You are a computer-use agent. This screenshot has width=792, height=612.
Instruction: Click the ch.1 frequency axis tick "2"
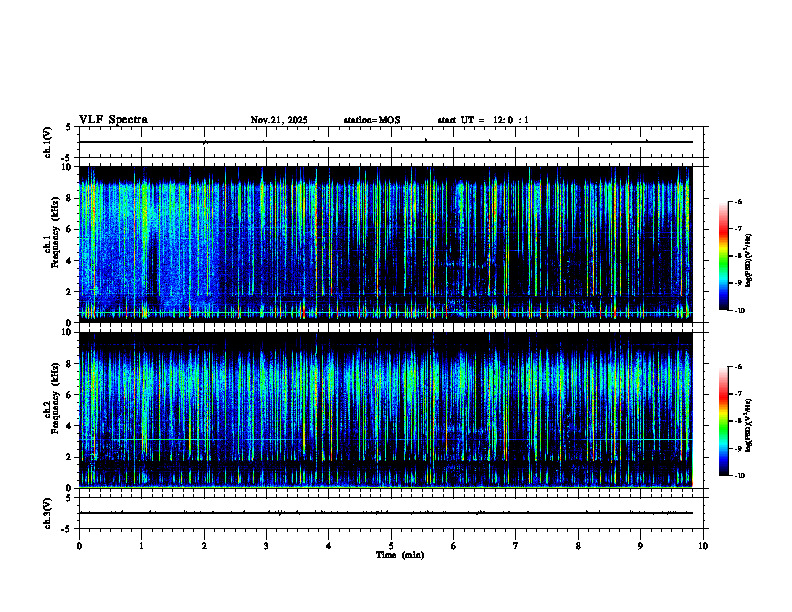(x=70, y=292)
